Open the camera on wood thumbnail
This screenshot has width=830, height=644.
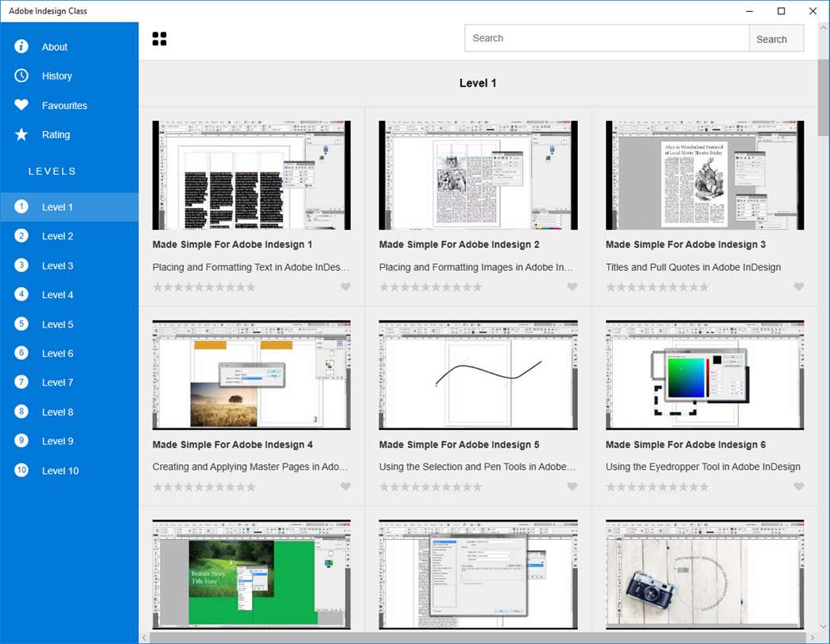pyautogui.click(x=704, y=575)
